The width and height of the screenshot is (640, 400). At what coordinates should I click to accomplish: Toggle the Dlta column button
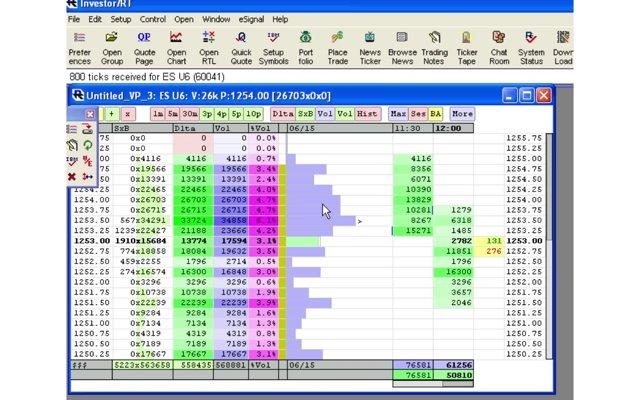283,114
